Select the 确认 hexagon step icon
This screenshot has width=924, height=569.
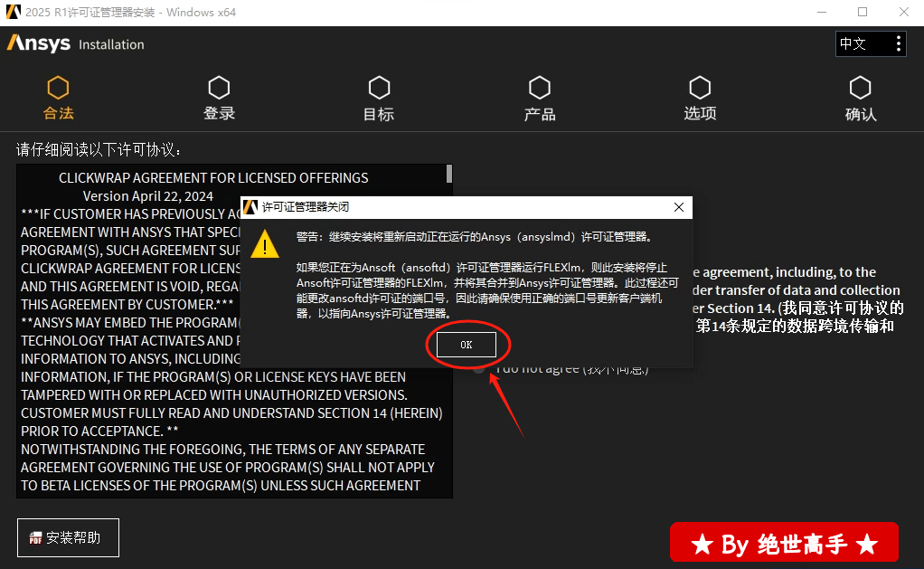(x=860, y=88)
